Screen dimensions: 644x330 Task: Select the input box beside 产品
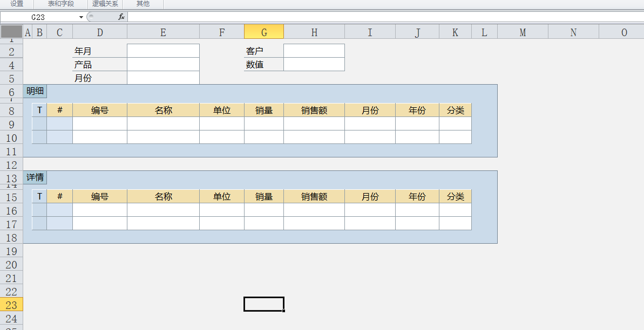click(x=163, y=64)
